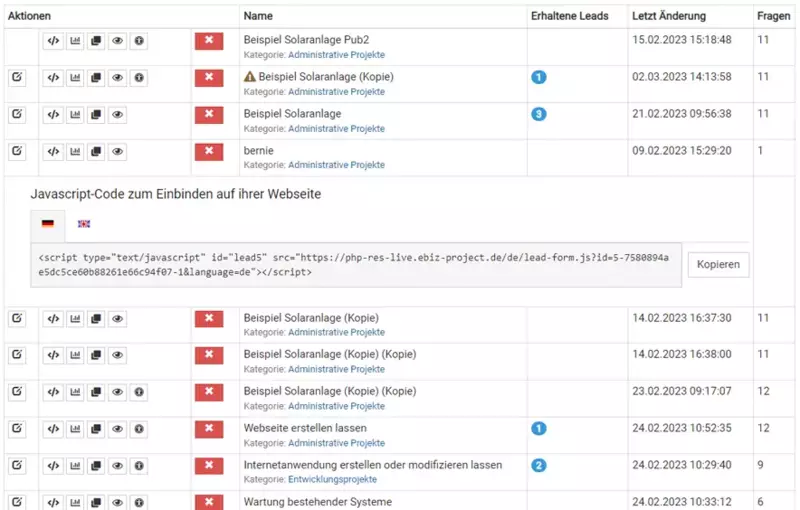Screen dimensions: 800x510
Task: Edit the Internetanwendung erstellen oder modifizieren lassen form
Action: tap(17, 466)
